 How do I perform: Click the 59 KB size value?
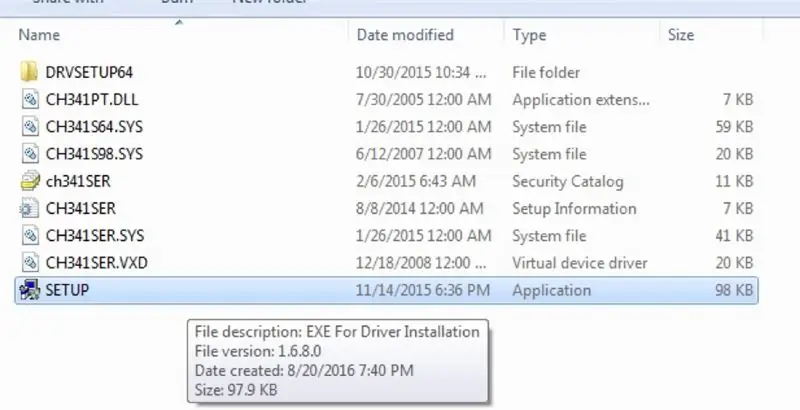(734, 127)
